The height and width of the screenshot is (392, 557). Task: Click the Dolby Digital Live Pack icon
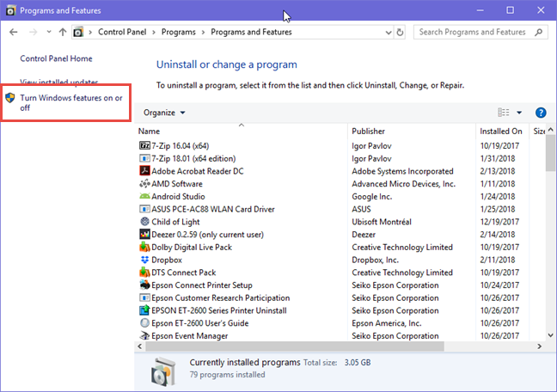pyautogui.click(x=144, y=247)
